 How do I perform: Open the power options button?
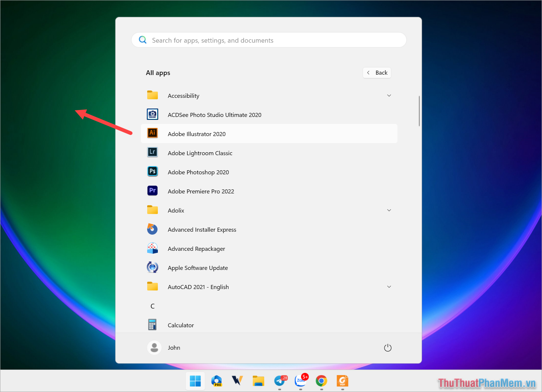(387, 347)
